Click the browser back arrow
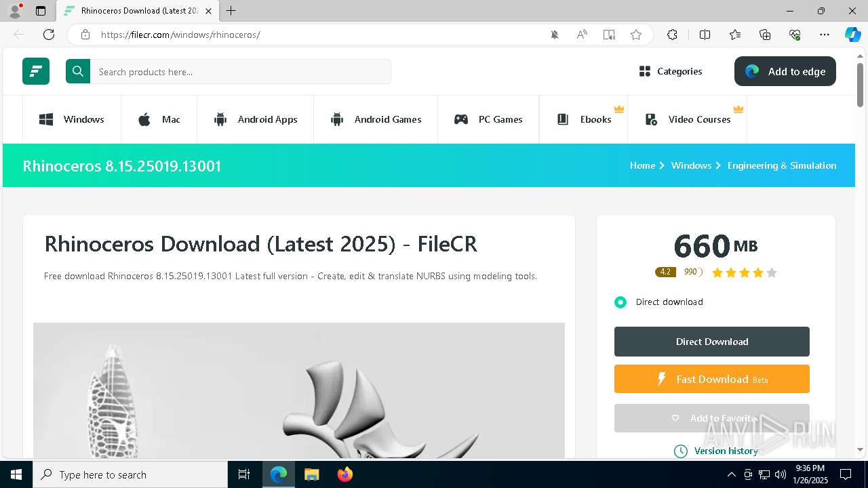The width and height of the screenshot is (868, 488). point(19,35)
